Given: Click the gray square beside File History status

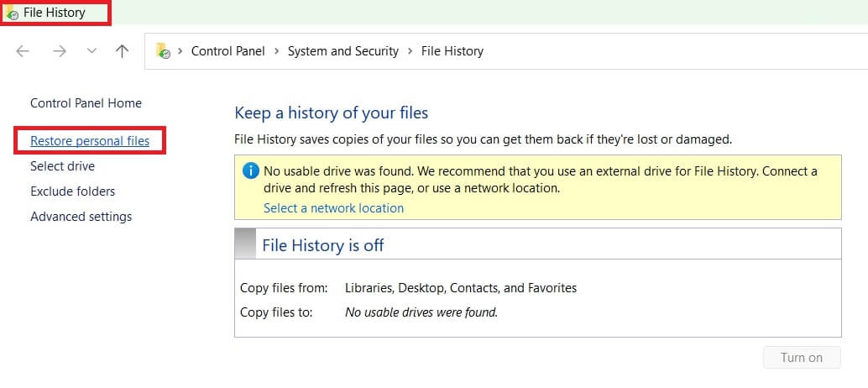Looking at the screenshot, I should pos(245,244).
